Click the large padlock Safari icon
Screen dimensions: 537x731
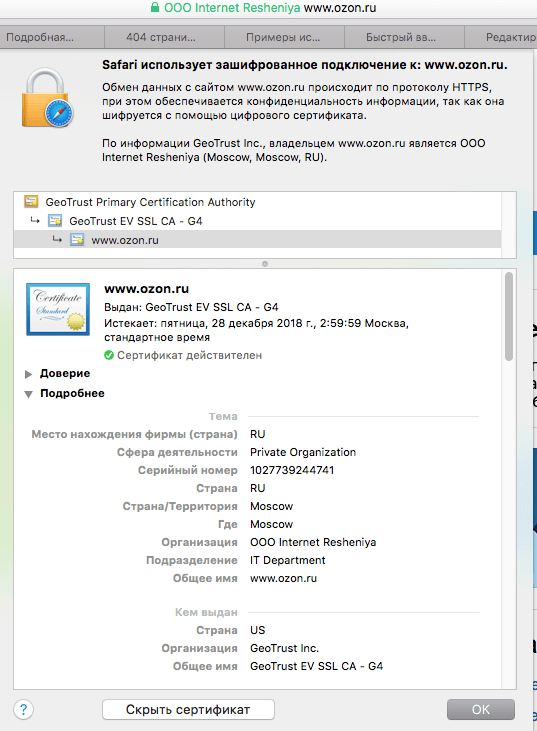point(47,98)
